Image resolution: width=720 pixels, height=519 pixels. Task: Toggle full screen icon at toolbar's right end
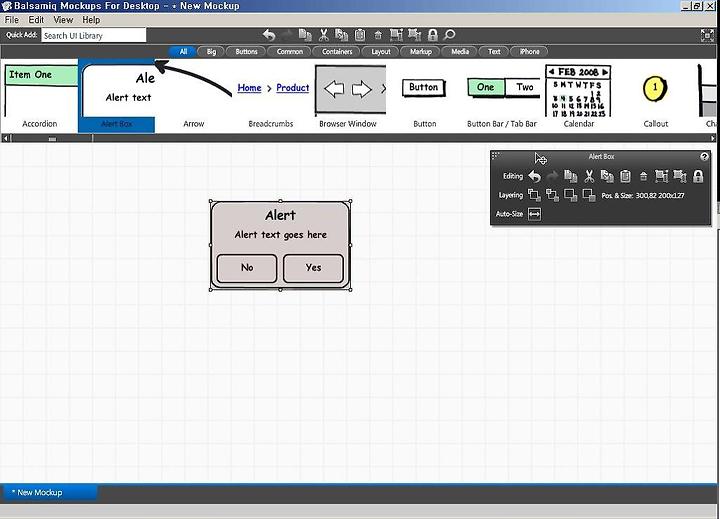tap(707, 35)
